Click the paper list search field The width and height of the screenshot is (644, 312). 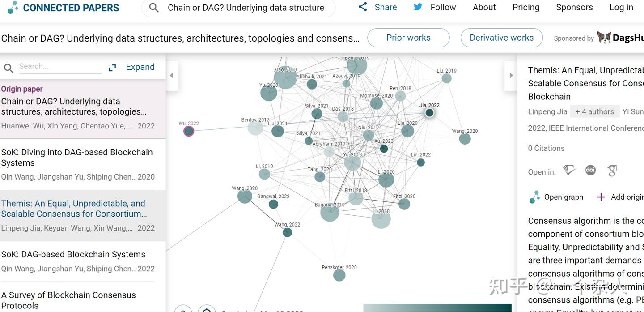[x=59, y=67]
